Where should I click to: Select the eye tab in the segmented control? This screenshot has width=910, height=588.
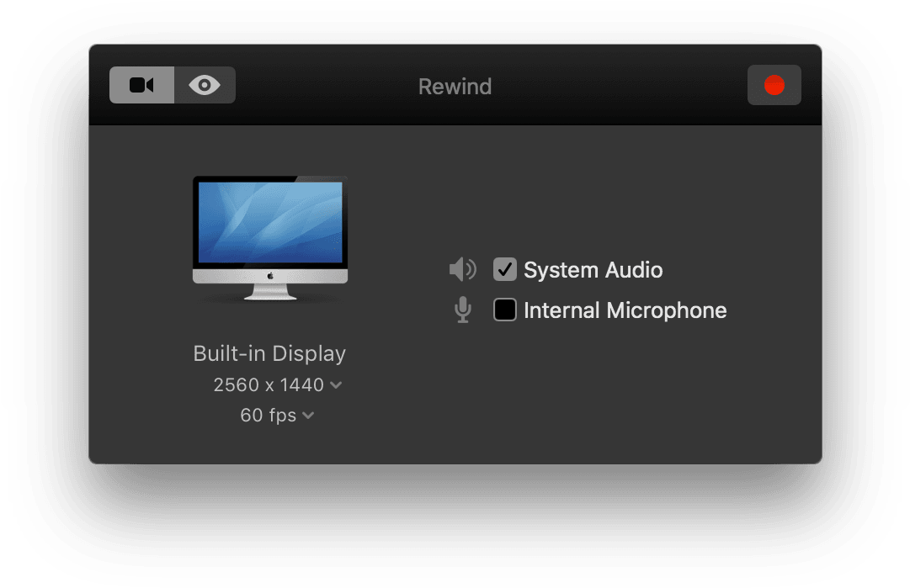click(204, 84)
